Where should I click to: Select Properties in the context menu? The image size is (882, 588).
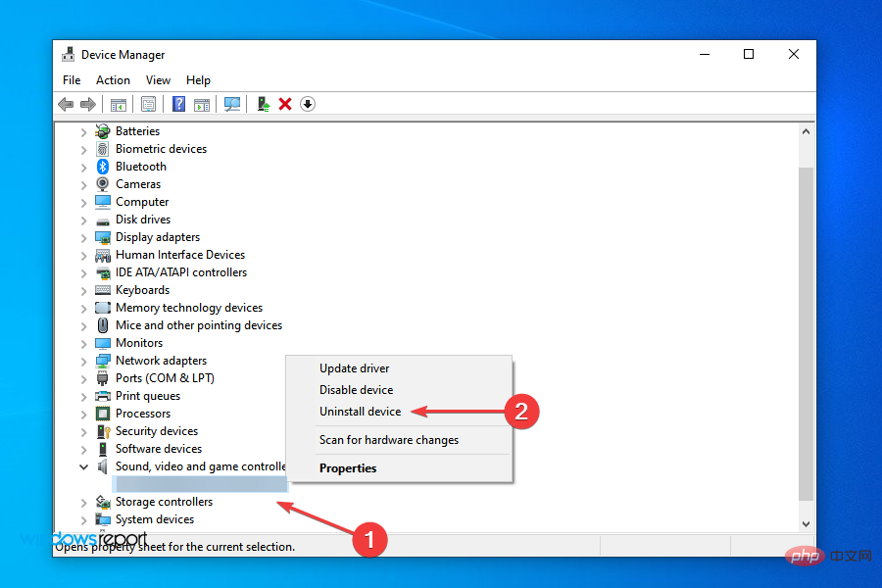pyautogui.click(x=348, y=468)
